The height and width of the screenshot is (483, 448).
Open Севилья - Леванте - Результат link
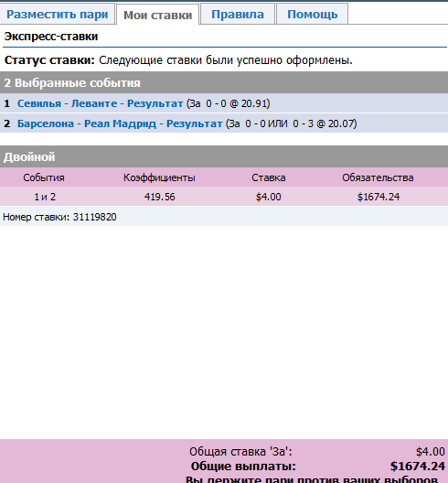coord(100,103)
